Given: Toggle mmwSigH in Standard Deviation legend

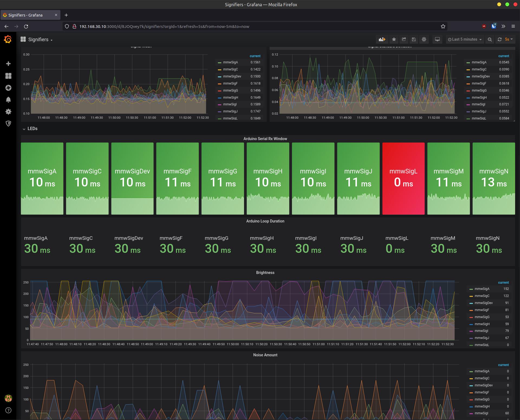Looking at the screenshot, I should click(479, 98).
